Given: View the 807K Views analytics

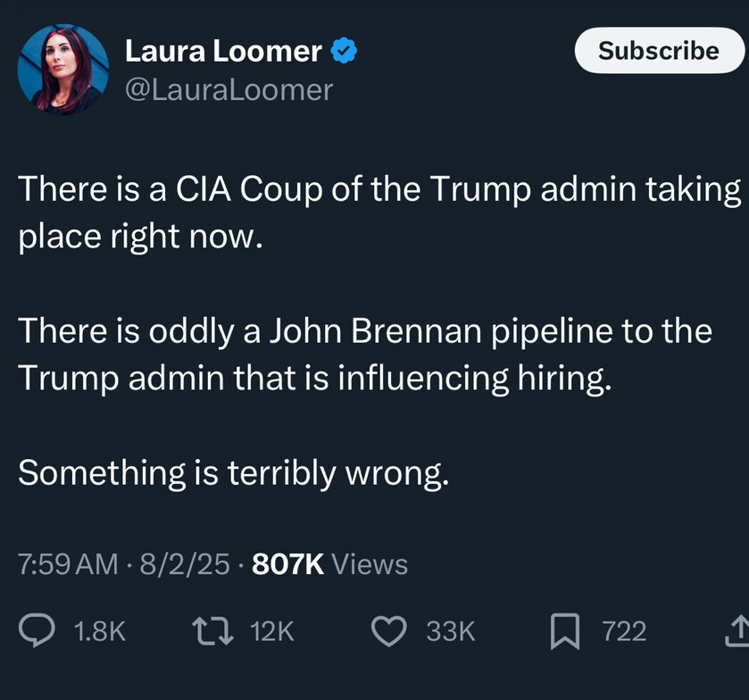Looking at the screenshot, I should point(330,564).
